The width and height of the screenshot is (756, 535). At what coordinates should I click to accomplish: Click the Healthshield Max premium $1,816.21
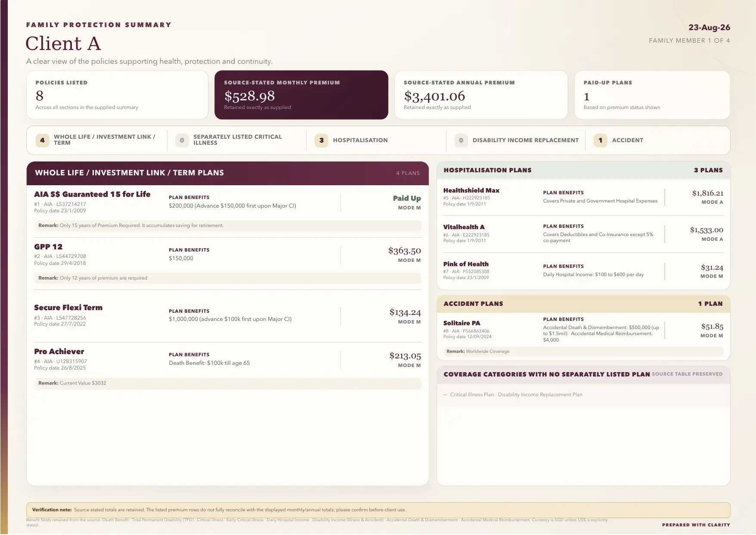708,193
